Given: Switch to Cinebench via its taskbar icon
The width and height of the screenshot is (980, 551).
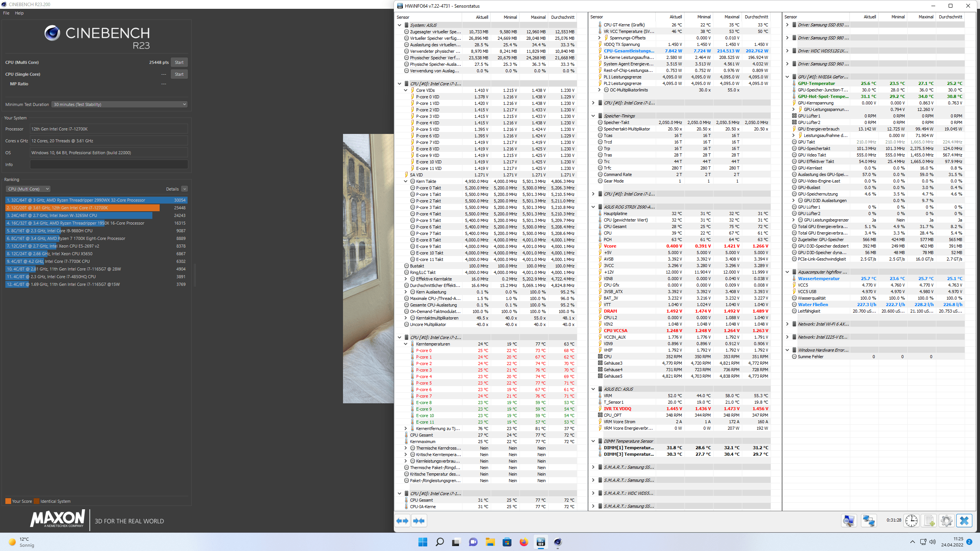Looking at the screenshot, I should 557,542.
